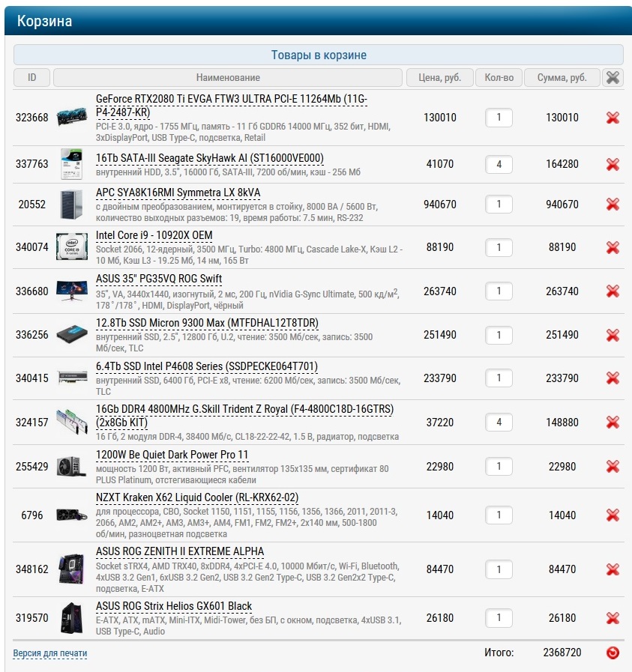The height and width of the screenshot is (672, 632).
Task: Remove APC Symmetra LX 8kVA item
Action: click(613, 205)
